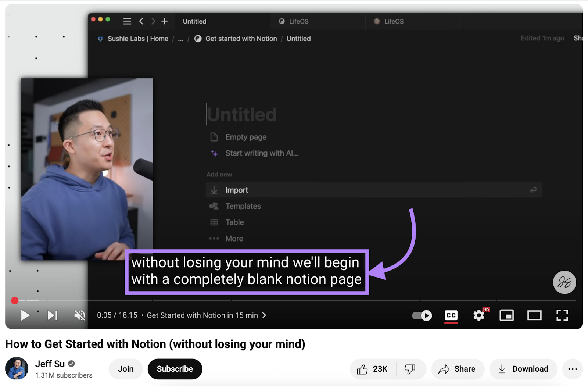588x386 pixels.
Task: Toggle the Autoplay switch
Action: (421, 315)
